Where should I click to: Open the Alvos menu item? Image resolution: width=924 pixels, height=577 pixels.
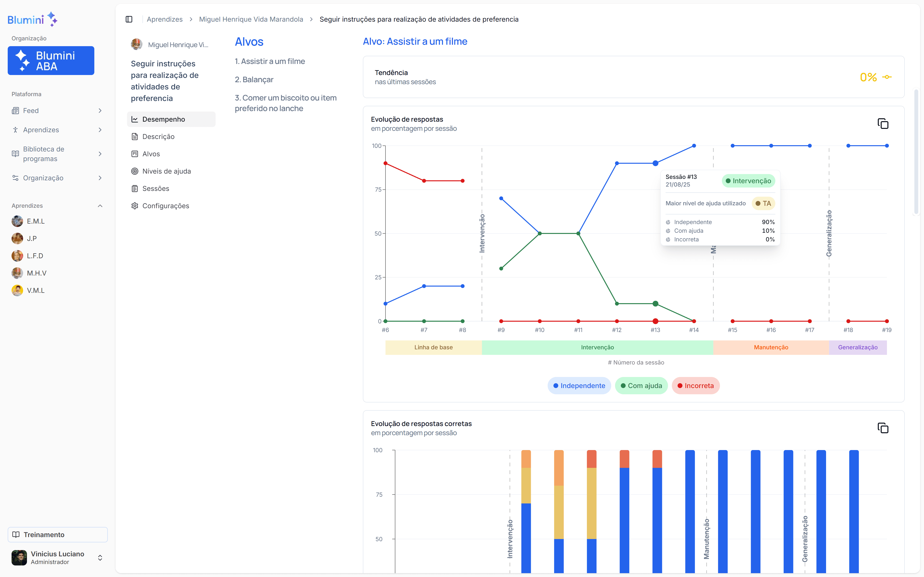[151, 154]
